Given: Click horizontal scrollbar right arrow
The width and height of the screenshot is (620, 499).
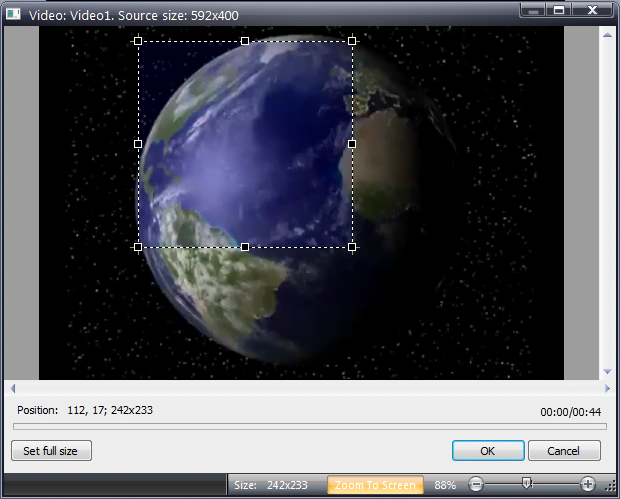Looking at the screenshot, I should pyautogui.click(x=607, y=388).
